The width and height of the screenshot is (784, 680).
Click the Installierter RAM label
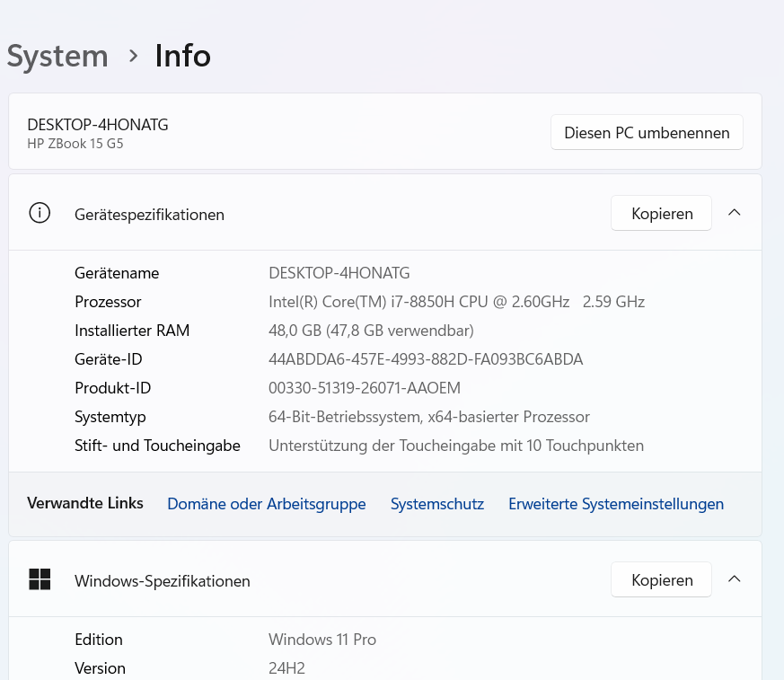132,331
